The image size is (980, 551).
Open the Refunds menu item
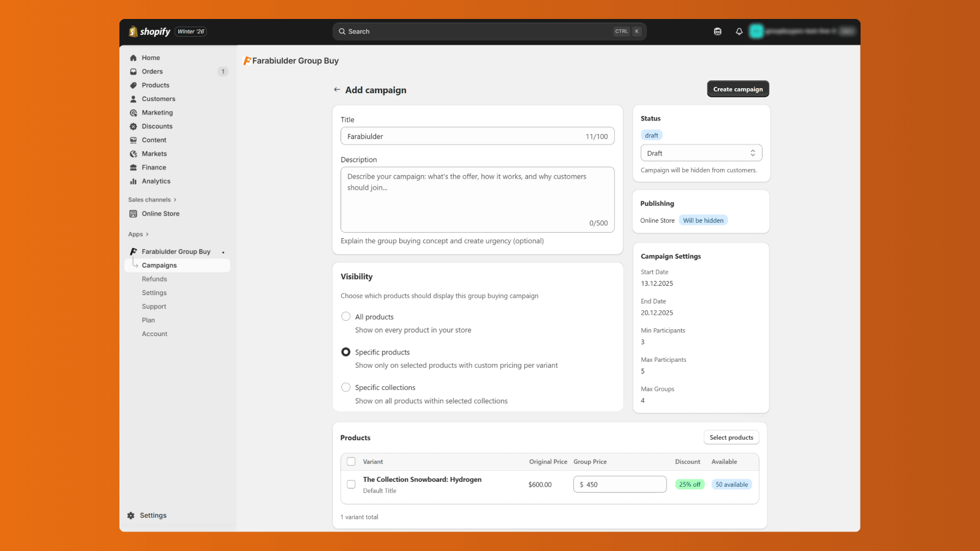tap(154, 279)
